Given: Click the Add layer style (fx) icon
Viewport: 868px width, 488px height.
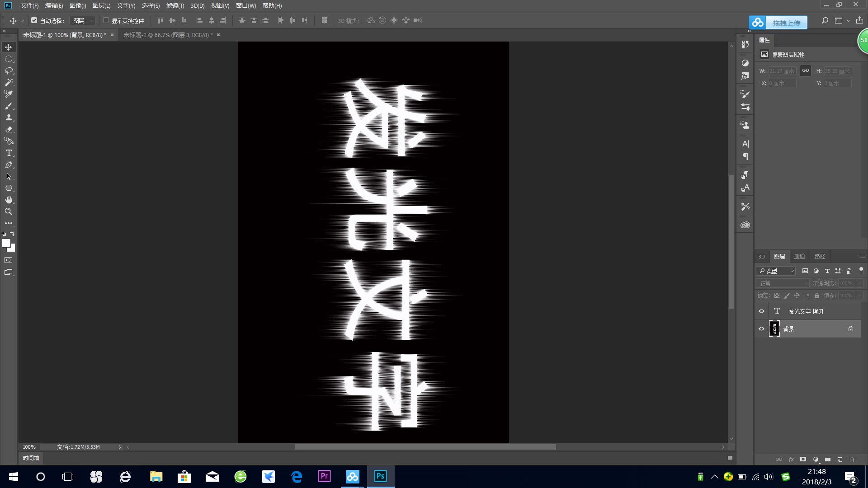Looking at the screenshot, I should [x=791, y=459].
